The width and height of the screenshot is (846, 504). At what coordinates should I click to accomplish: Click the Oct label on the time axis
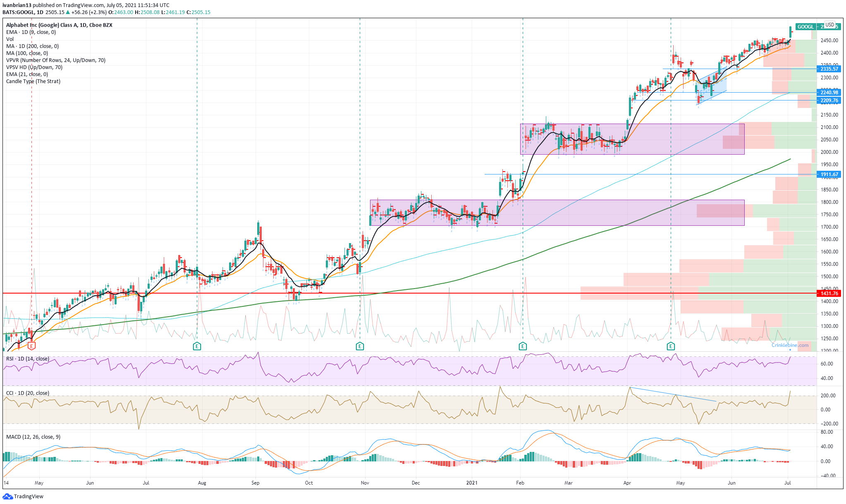[x=309, y=483]
